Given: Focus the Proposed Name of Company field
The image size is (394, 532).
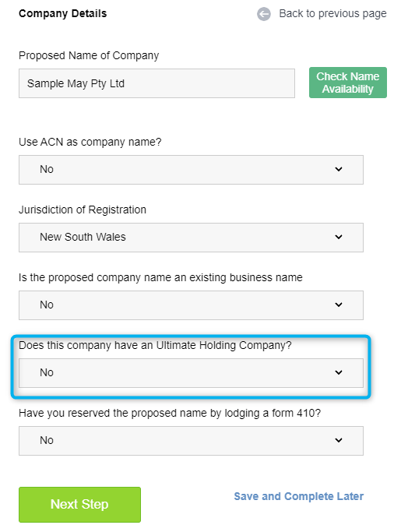Looking at the screenshot, I should [x=157, y=83].
